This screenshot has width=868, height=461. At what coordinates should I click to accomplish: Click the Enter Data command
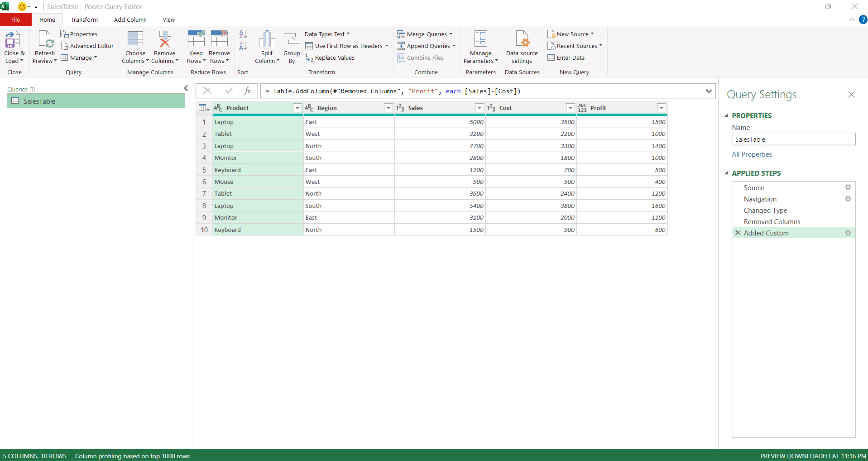566,58
